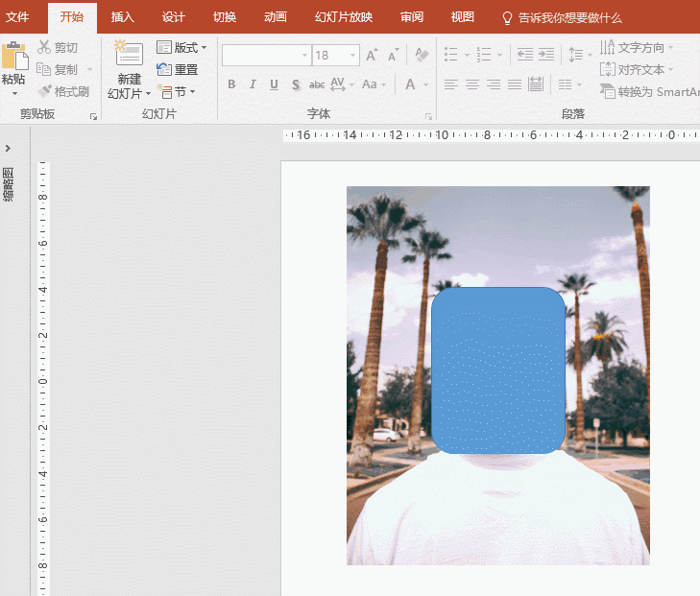
Task: Go to the 幻灯片放映 (Slide Show) tab
Action: (x=344, y=17)
